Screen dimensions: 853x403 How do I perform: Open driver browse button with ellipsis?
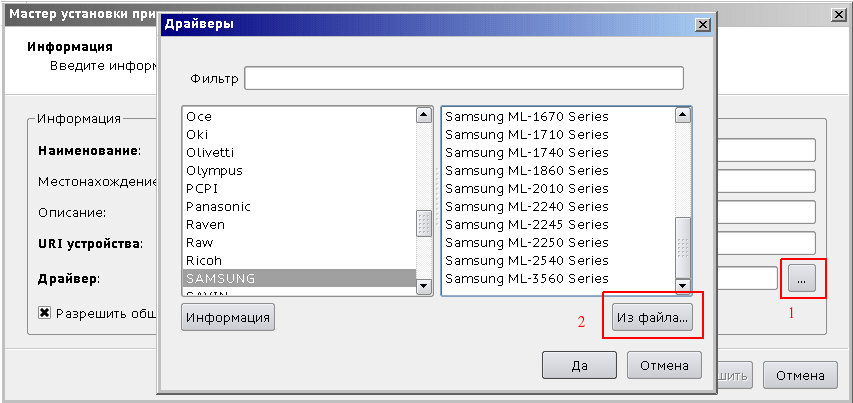tap(801, 279)
